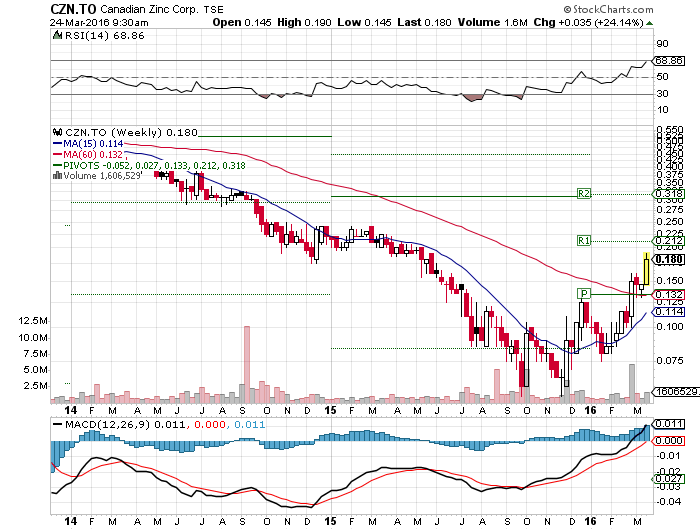Click the candlestick icon beside CZN.TO (Weekly)

[58, 133]
